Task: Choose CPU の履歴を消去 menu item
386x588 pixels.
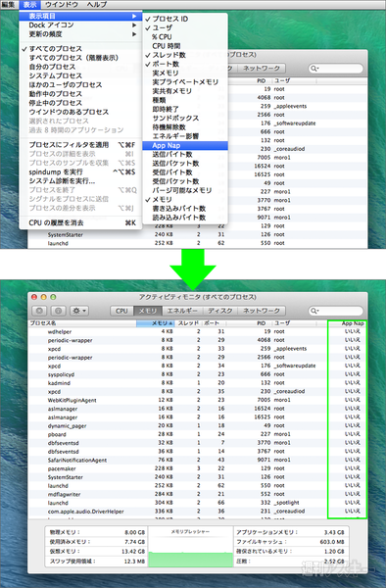Action: click(80, 222)
